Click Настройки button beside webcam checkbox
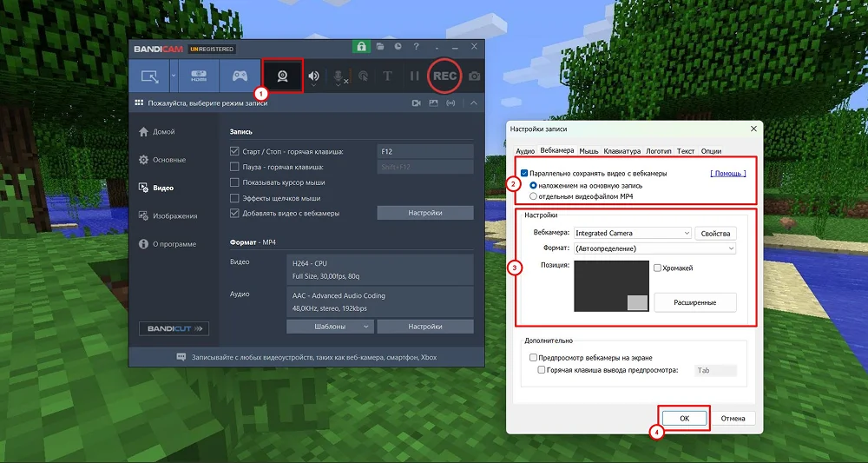Screen dimensions: 868x463 (x=425, y=213)
